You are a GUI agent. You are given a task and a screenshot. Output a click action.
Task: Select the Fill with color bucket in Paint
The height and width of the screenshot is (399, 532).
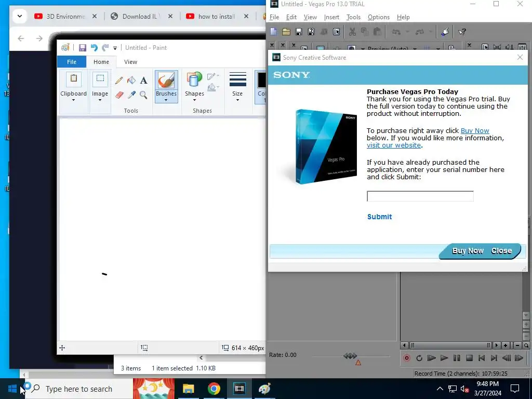(x=131, y=80)
